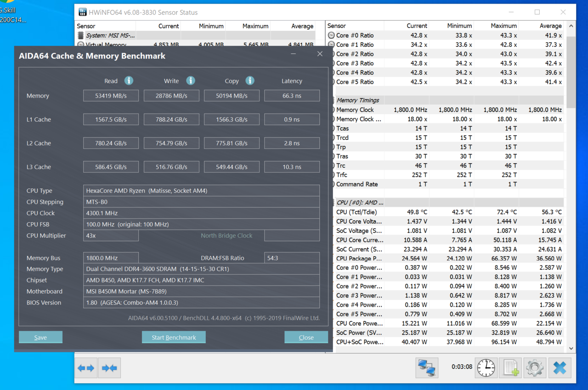Click the Memory Latency 66.3 ns field

(x=292, y=96)
